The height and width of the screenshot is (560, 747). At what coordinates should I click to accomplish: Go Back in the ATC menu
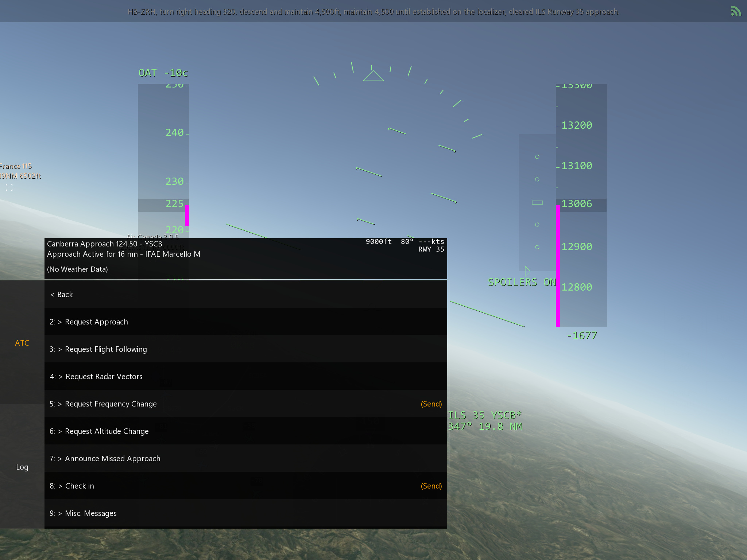62,295
